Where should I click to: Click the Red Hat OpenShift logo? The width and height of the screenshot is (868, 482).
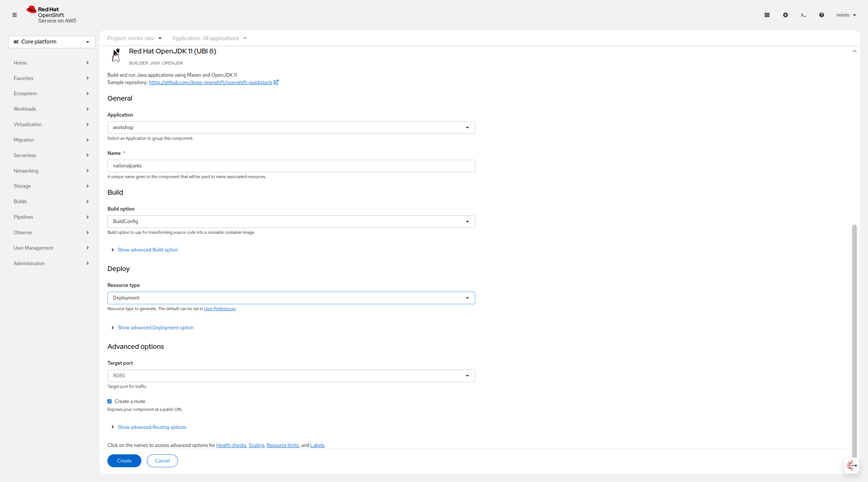point(51,15)
